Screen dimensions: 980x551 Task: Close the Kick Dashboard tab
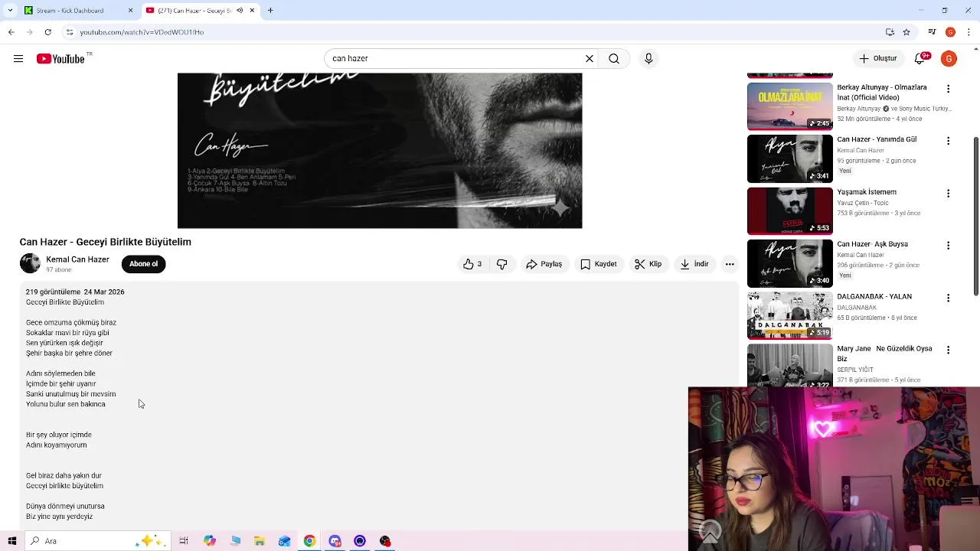point(130,11)
